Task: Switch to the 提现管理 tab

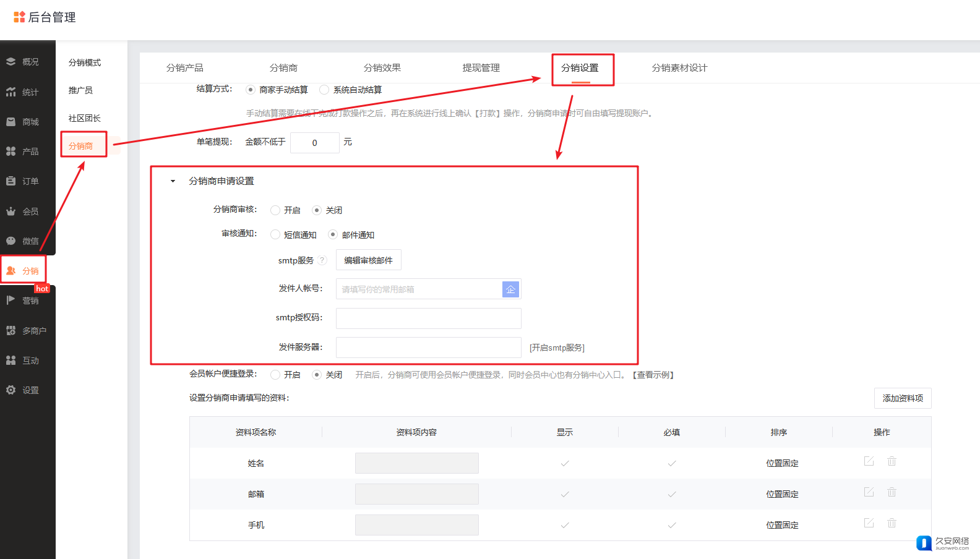Action: (481, 68)
